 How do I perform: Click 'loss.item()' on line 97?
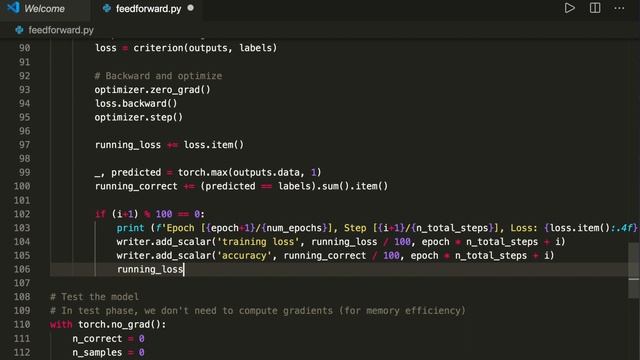click(x=213, y=145)
